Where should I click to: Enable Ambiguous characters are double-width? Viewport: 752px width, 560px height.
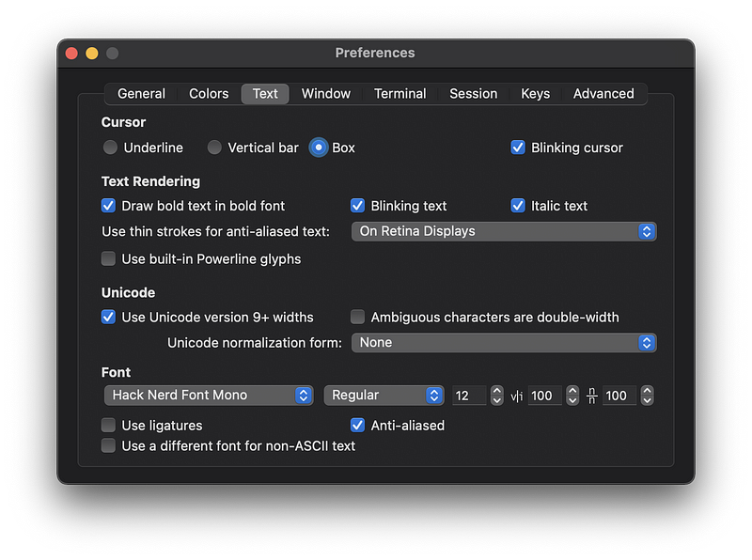point(358,318)
